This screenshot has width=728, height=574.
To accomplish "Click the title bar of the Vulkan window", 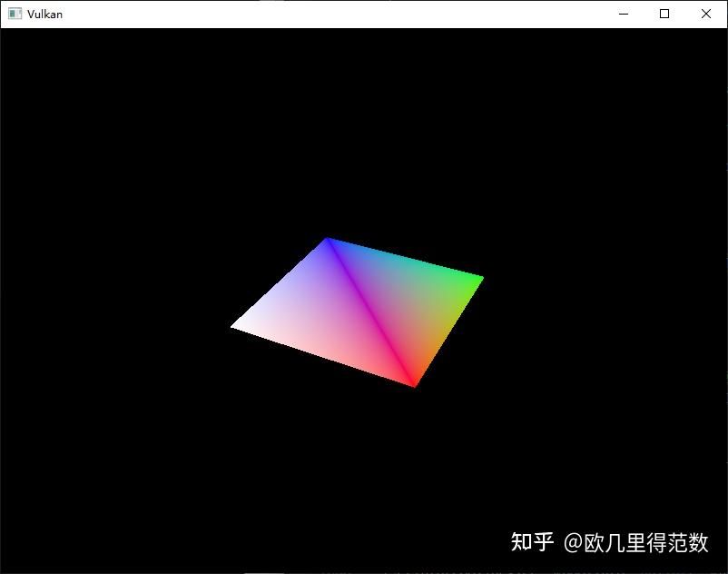I will tap(318, 14).
